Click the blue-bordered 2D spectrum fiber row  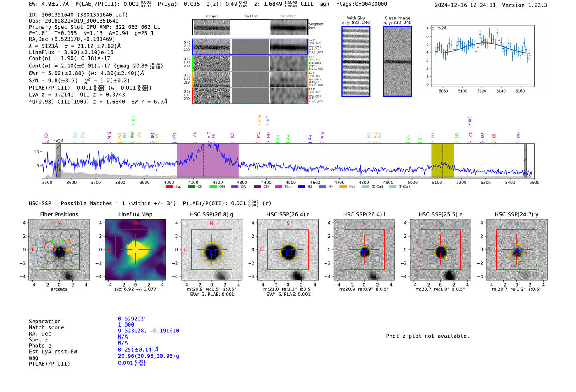pyautogui.click(x=250, y=47)
